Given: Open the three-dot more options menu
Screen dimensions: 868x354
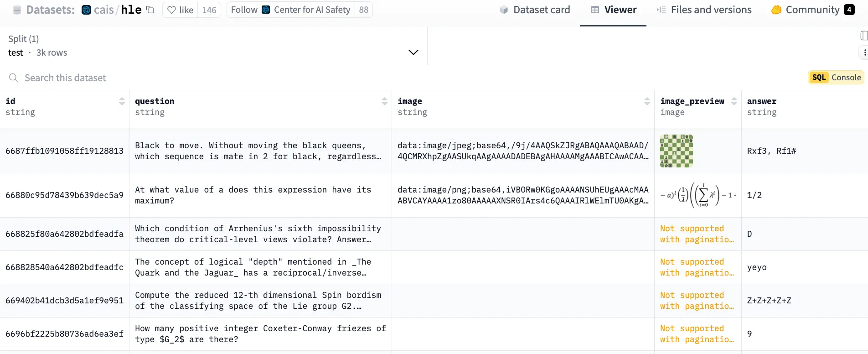Looking at the screenshot, I should click(x=864, y=53).
